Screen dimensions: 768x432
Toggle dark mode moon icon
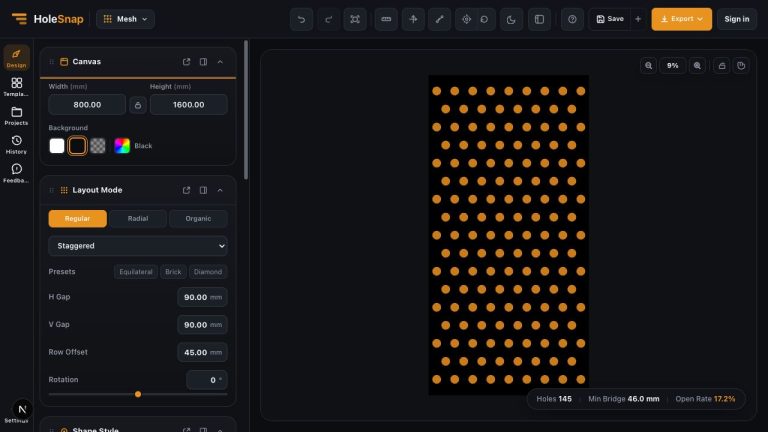tap(511, 19)
